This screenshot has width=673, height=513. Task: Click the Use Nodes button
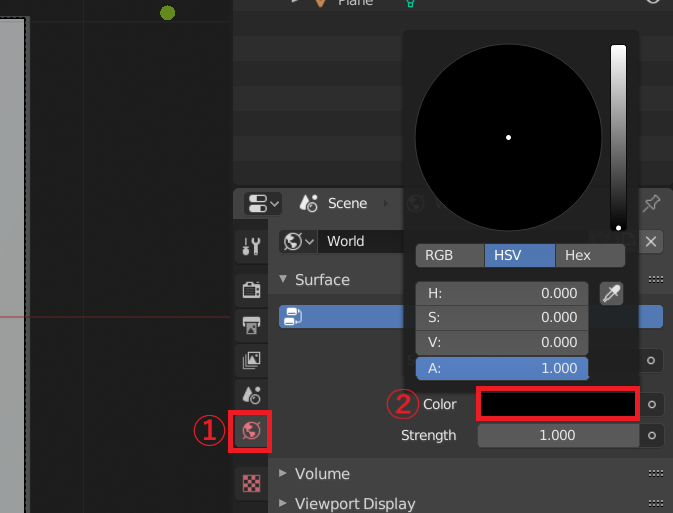click(341, 317)
